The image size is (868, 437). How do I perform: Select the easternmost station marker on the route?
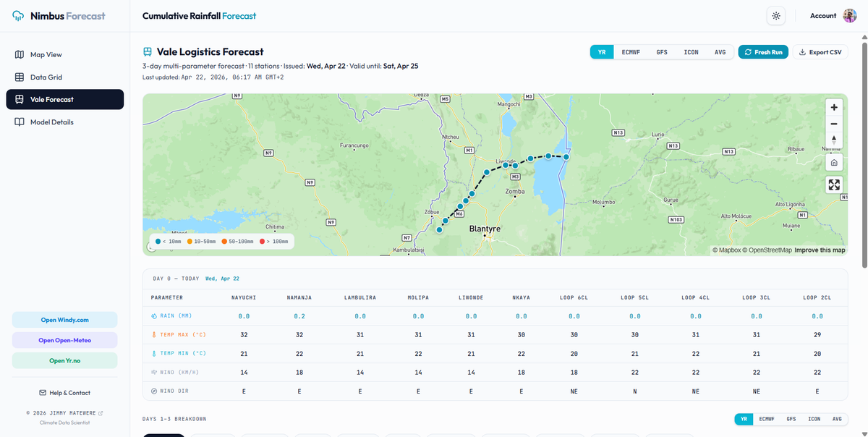click(566, 156)
